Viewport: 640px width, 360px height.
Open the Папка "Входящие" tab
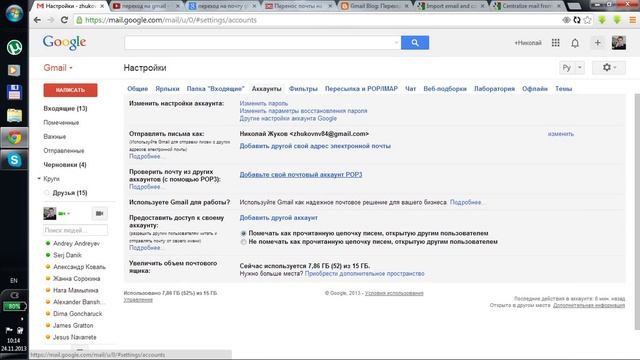(x=216, y=89)
